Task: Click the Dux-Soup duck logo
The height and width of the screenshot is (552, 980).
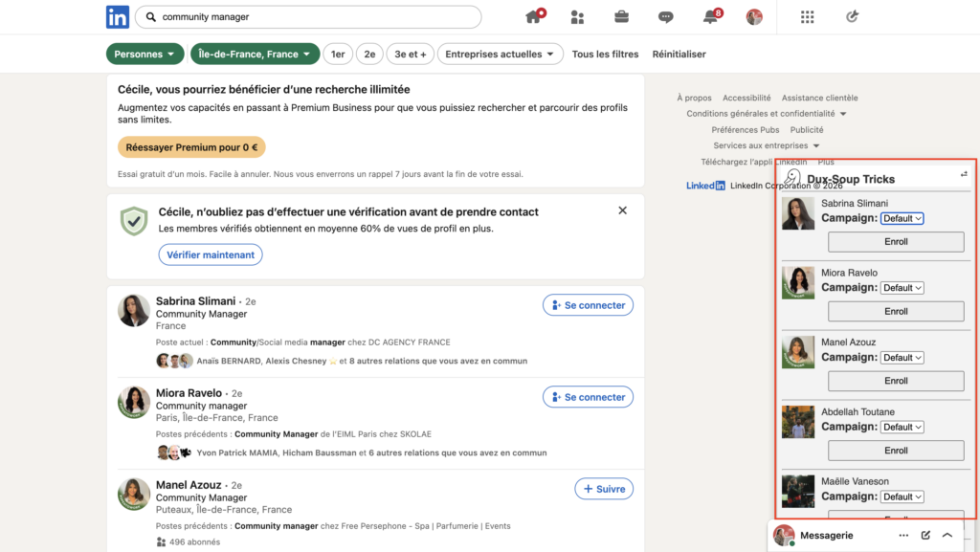Action: click(x=792, y=178)
